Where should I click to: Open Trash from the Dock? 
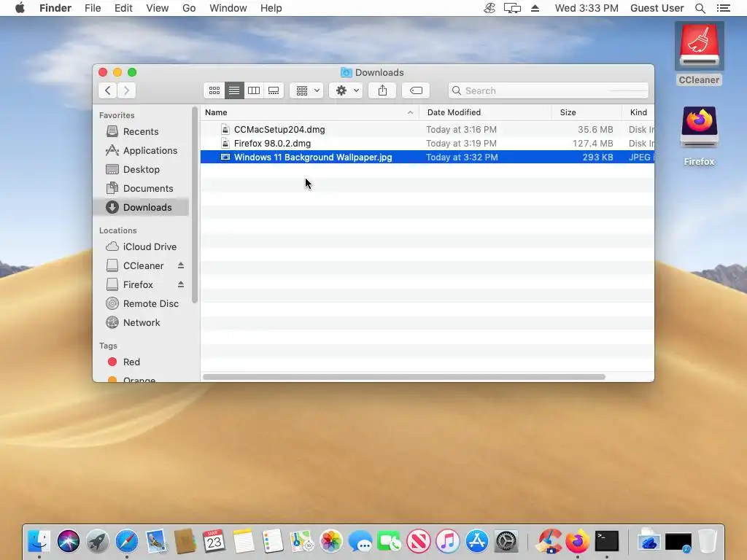click(708, 542)
